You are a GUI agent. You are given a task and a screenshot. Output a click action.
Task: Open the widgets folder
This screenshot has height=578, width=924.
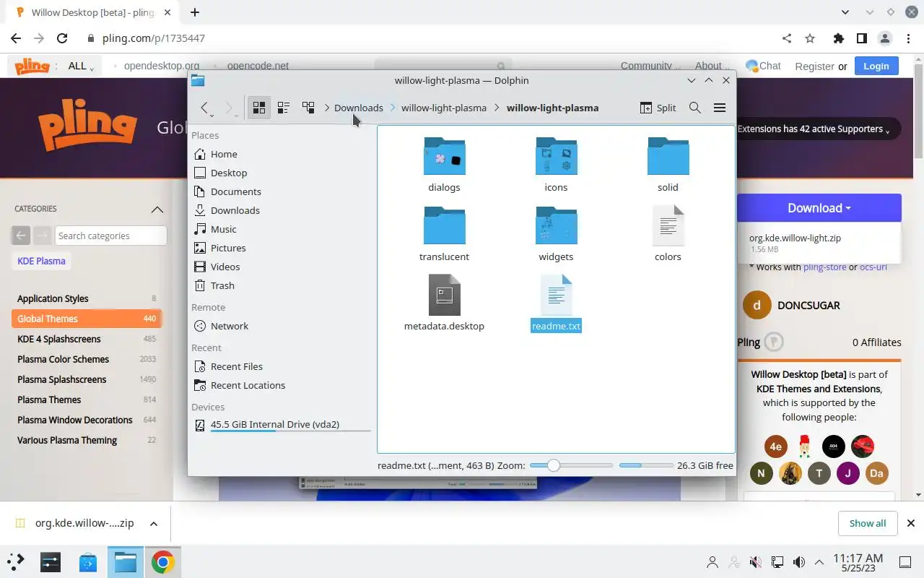[x=556, y=234]
